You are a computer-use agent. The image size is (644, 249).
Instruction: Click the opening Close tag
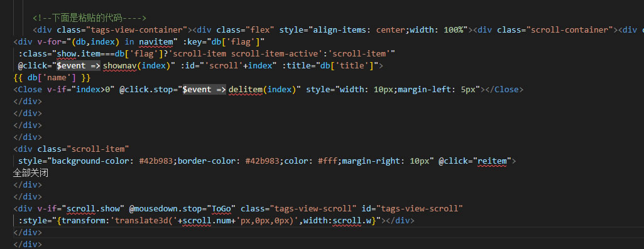coord(28,90)
